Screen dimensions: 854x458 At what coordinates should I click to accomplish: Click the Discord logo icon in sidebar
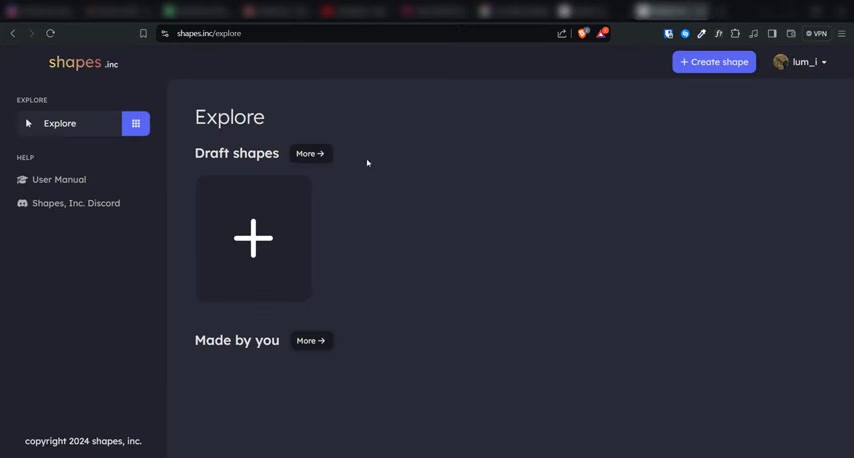coord(22,203)
